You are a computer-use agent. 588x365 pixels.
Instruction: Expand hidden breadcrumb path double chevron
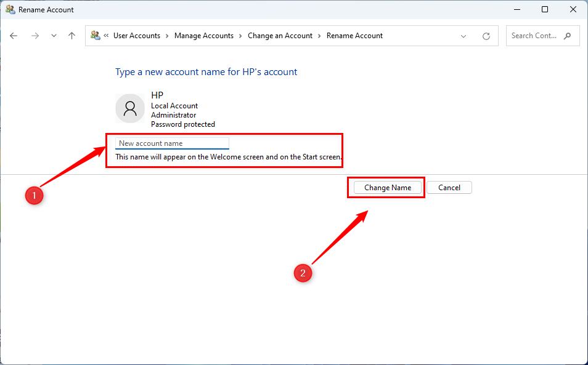106,36
